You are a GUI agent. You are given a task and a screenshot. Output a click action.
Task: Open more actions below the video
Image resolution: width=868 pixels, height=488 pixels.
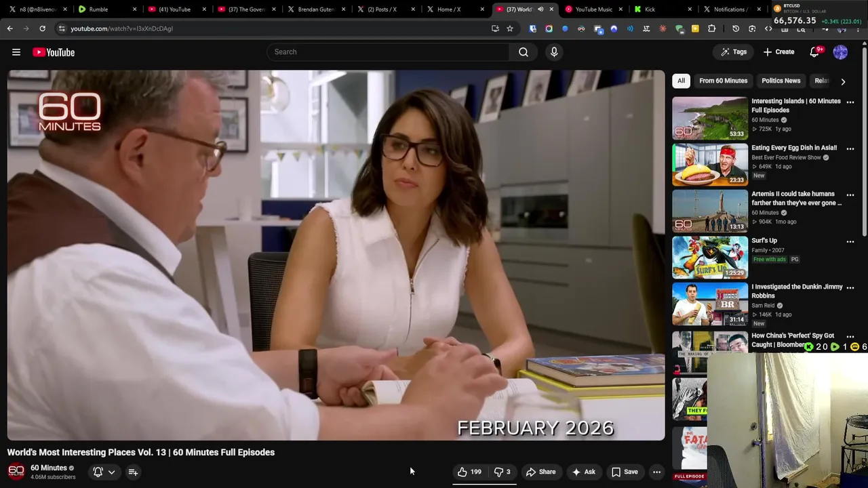(656, 472)
